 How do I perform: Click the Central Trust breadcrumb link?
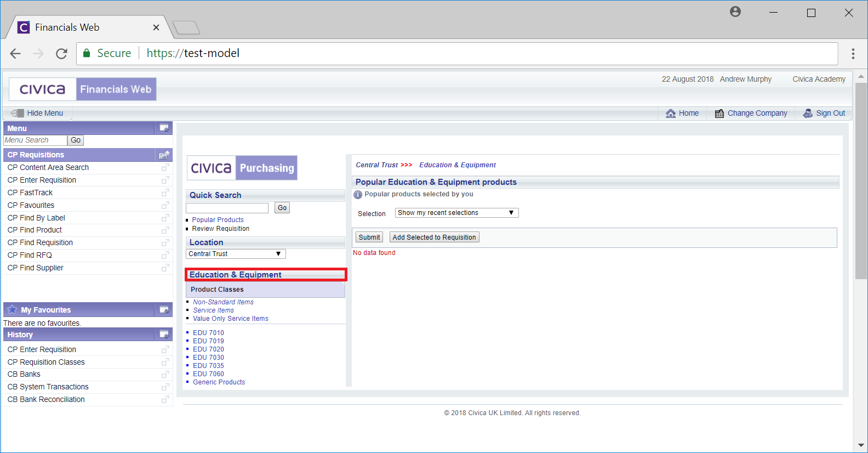pos(377,165)
